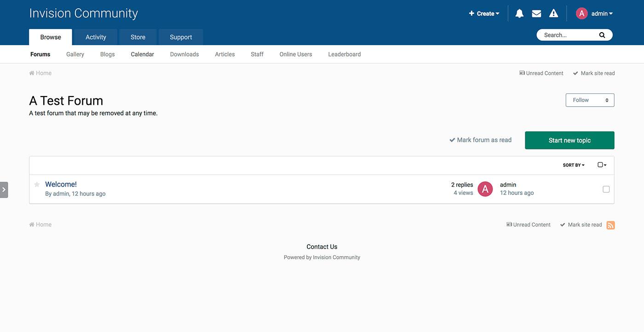
Task: Open the admin account dropdown
Action: [600, 13]
